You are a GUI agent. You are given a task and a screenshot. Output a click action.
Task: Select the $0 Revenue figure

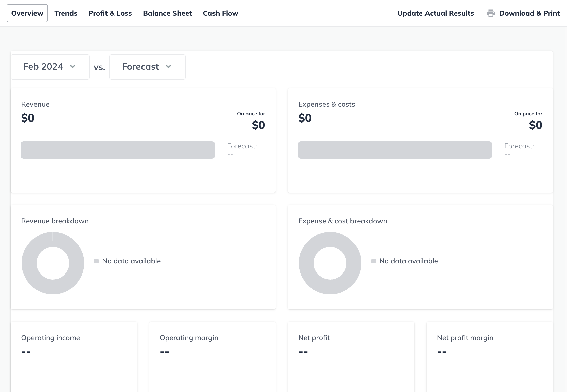click(27, 117)
